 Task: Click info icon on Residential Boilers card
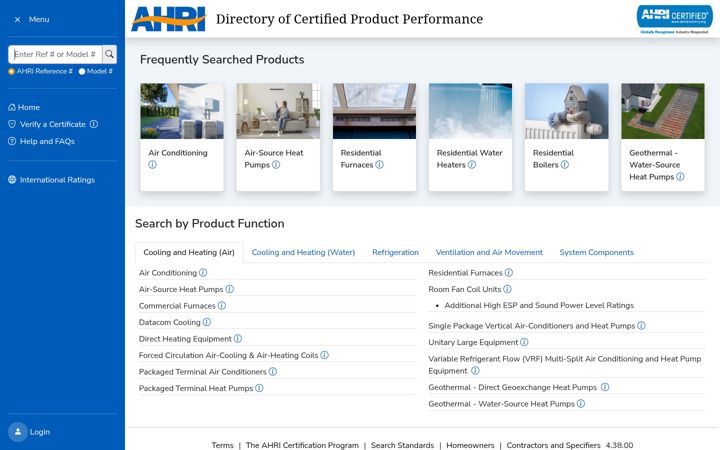click(565, 164)
